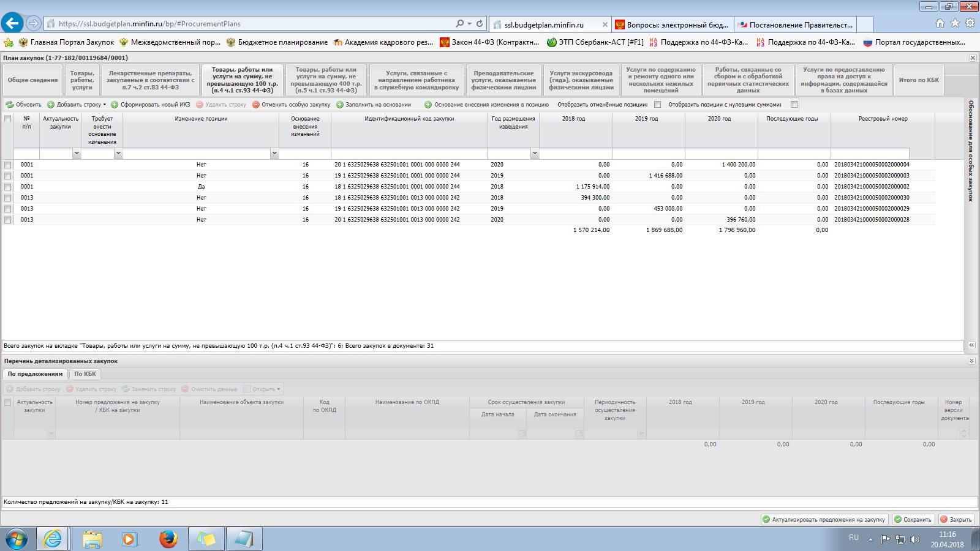Click Основание внесения изменения в позицию icon

pyautogui.click(x=428, y=105)
